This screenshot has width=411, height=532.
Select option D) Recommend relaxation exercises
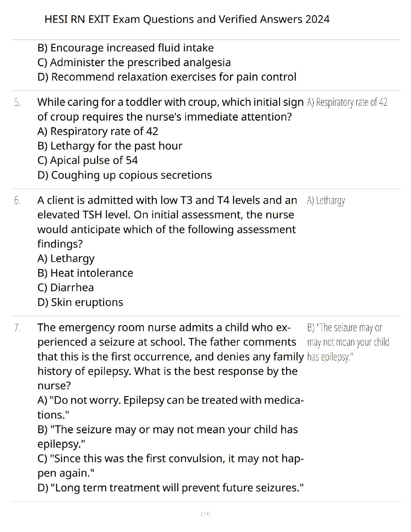pyautogui.click(x=167, y=77)
